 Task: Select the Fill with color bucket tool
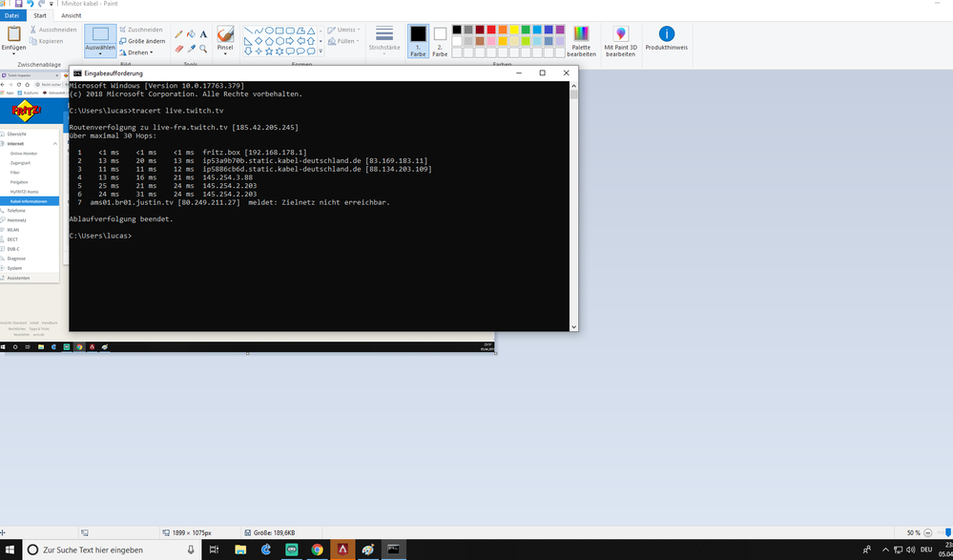pyautogui.click(x=190, y=33)
